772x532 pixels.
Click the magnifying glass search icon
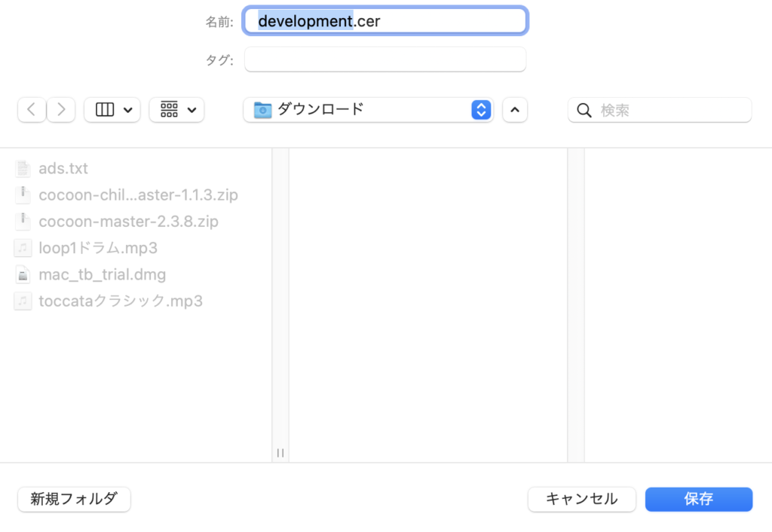(584, 111)
